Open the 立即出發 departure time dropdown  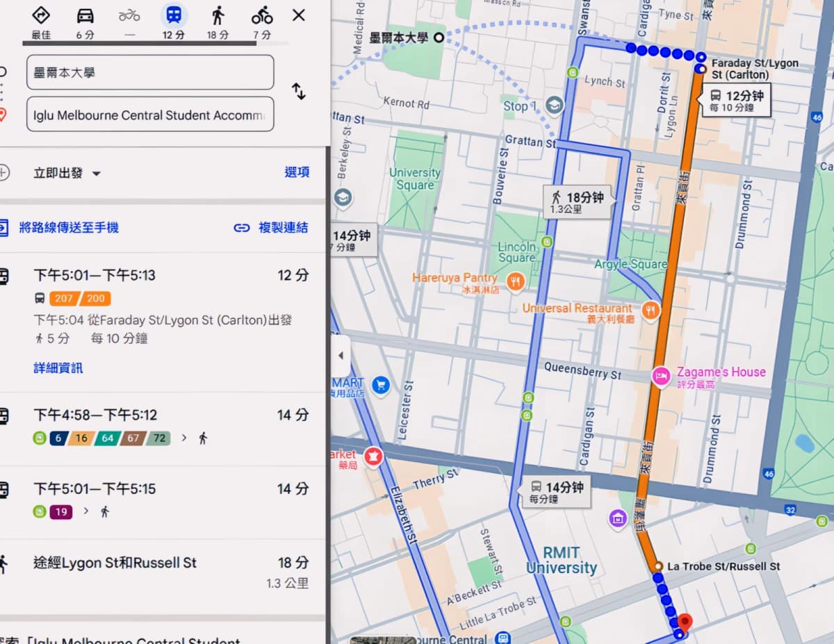67,173
